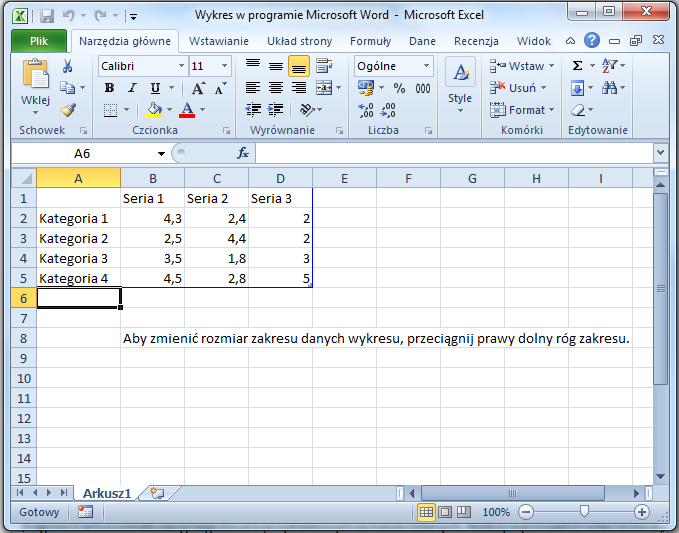Click the zoom slider handle
The width and height of the screenshot is (679, 533).
pos(584,512)
